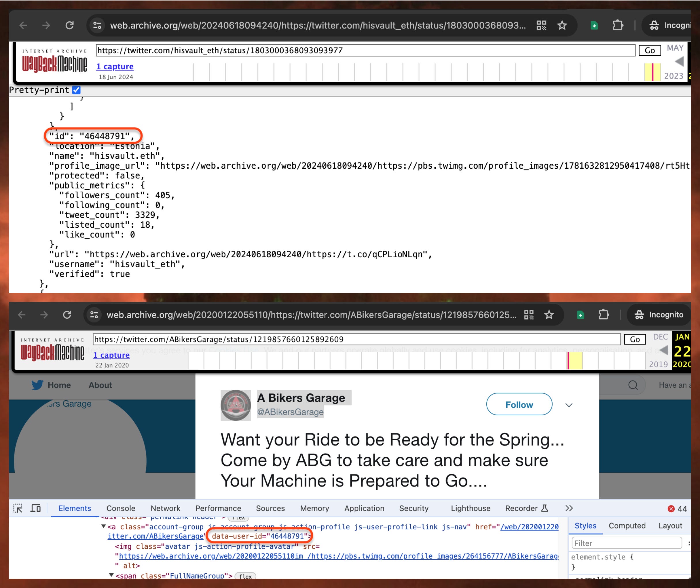Collapse the FullNameGroup span node
The width and height of the screenshot is (700, 588).
111,575
